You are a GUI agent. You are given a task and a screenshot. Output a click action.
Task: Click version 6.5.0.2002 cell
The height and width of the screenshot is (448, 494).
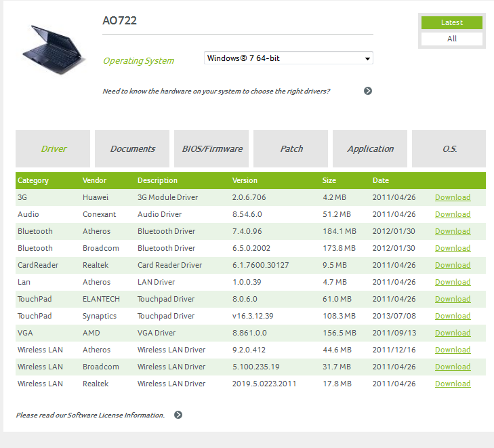pos(251,249)
